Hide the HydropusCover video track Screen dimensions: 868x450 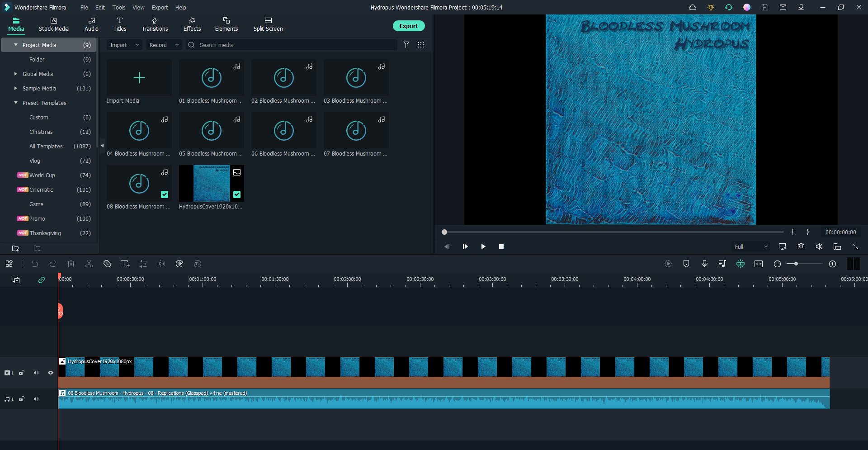(x=50, y=373)
